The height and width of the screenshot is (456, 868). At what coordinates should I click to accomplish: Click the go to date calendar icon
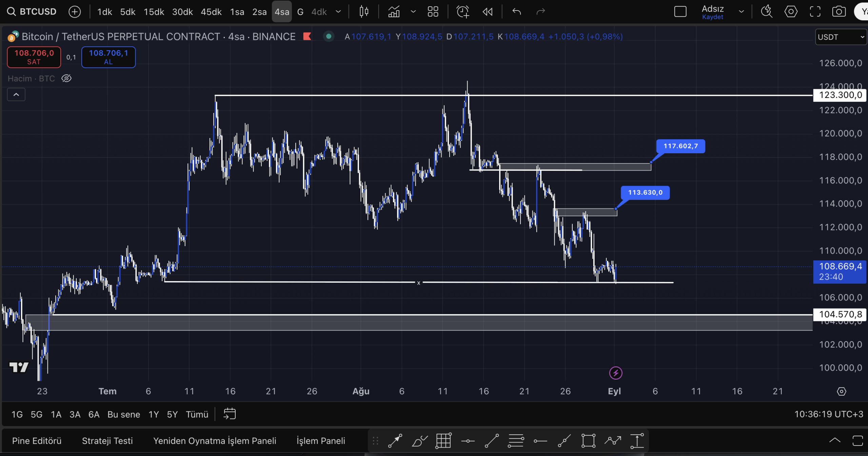click(x=230, y=414)
